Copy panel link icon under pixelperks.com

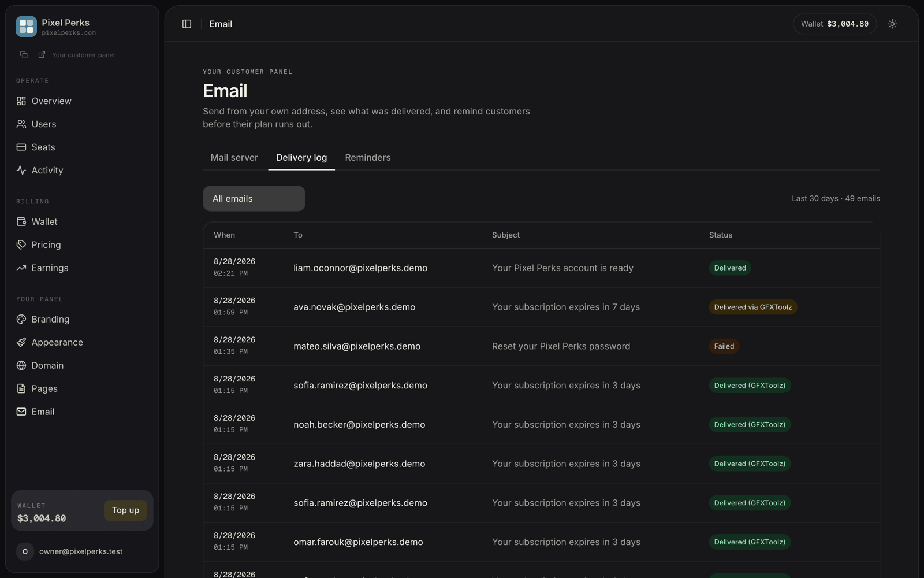tap(24, 55)
